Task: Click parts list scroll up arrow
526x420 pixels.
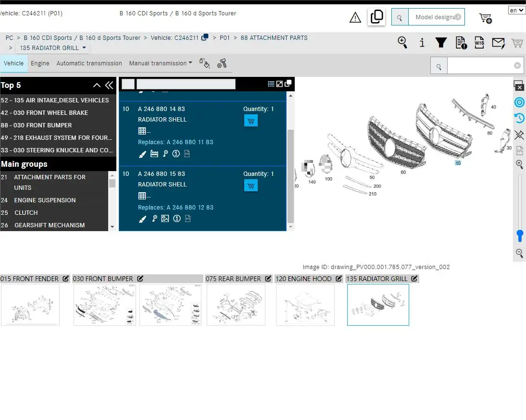Action: 290,96
